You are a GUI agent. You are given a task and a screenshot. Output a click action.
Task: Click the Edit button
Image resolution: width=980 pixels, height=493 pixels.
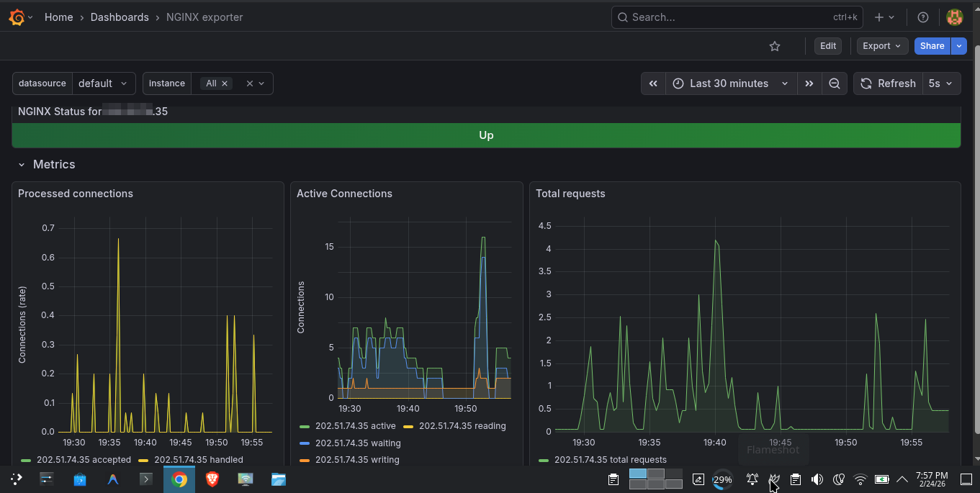827,45
